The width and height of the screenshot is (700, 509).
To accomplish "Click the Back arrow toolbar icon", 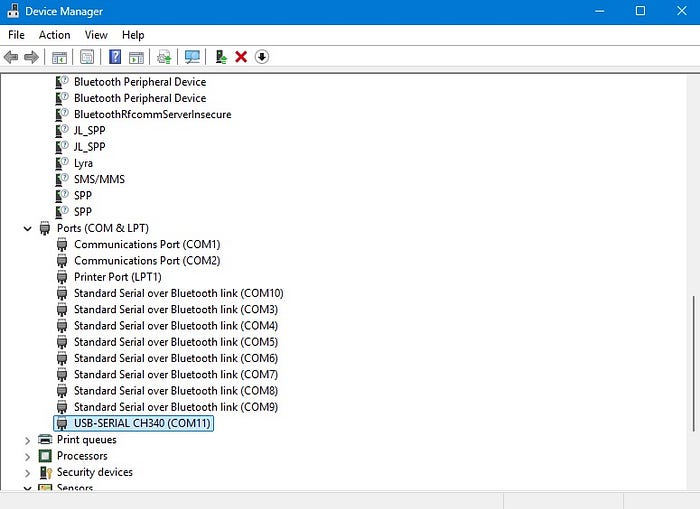I will [11, 57].
